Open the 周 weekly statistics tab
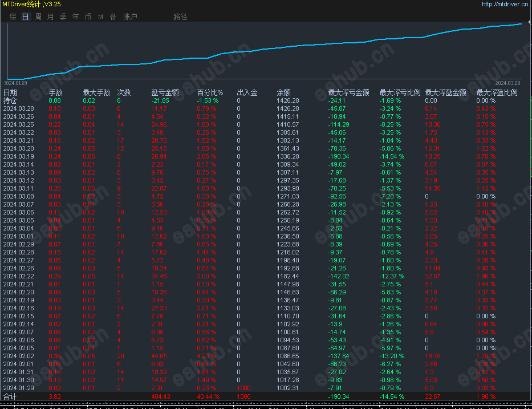Viewport: 532px width, 409px height. pos(38,17)
